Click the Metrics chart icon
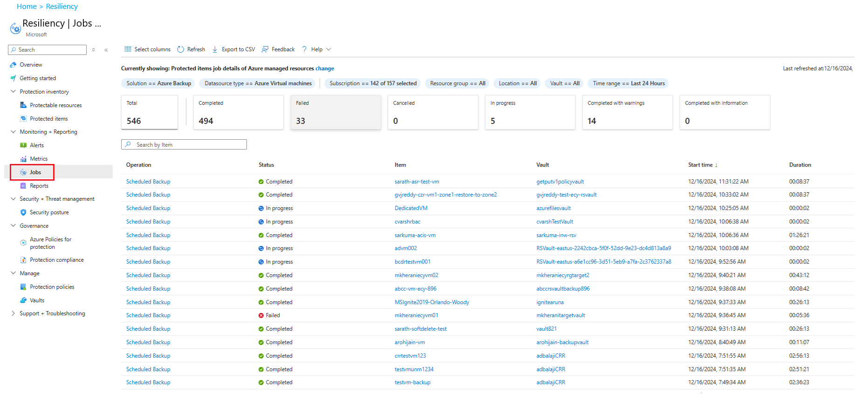The height and width of the screenshot is (394, 868). 23,159
